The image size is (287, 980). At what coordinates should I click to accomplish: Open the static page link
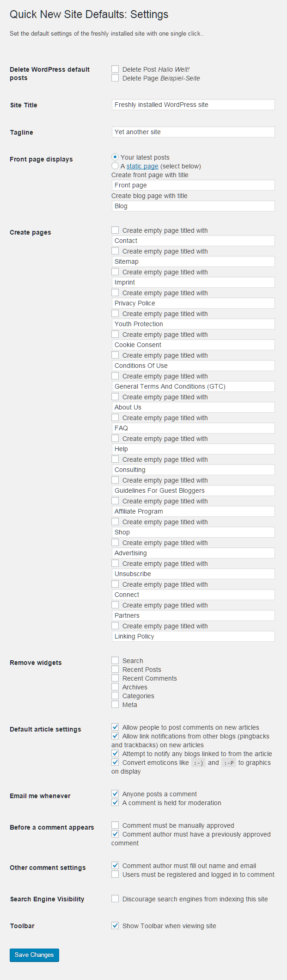(x=142, y=166)
